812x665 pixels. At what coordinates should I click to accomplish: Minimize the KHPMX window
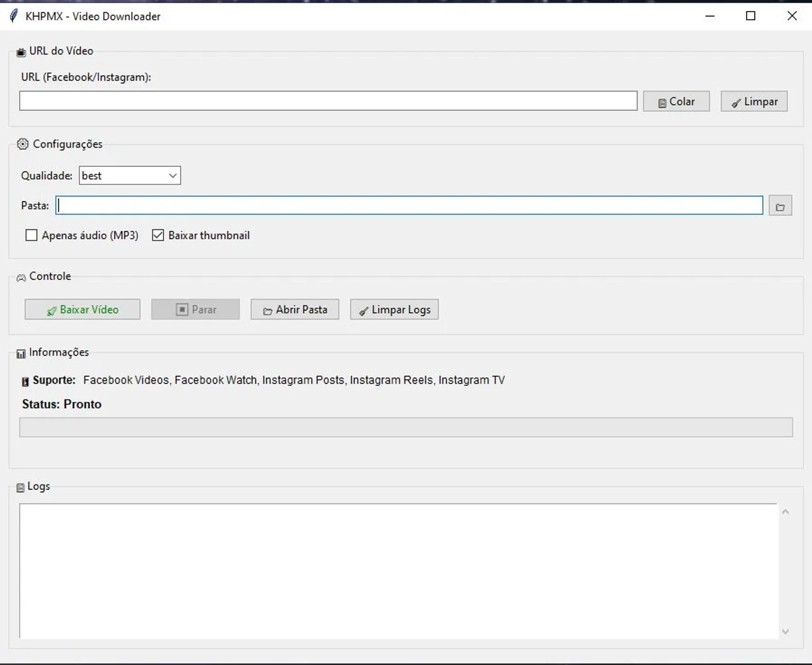click(x=710, y=16)
